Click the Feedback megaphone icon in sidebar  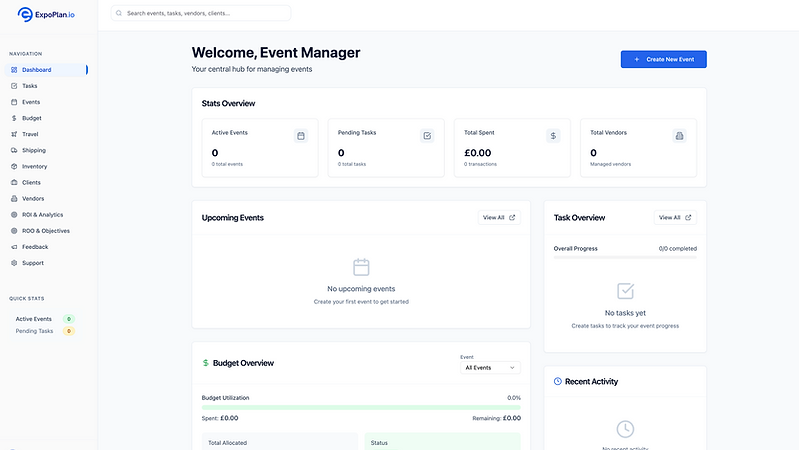click(x=14, y=247)
